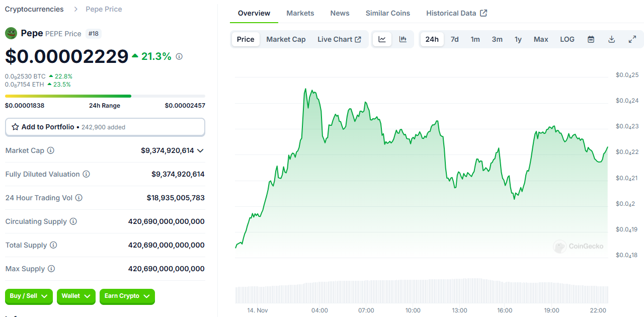Click the Max Supply 420,690,000,000,000 value

pyautogui.click(x=167, y=269)
